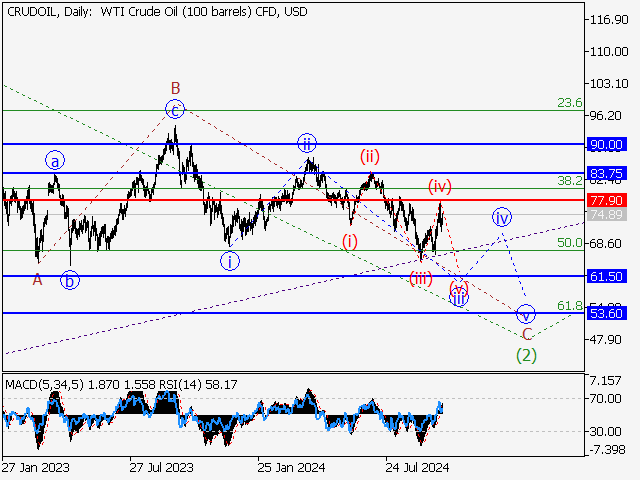Click the 70.00 RSI level value
The height and width of the screenshot is (480, 640).
tap(606, 398)
